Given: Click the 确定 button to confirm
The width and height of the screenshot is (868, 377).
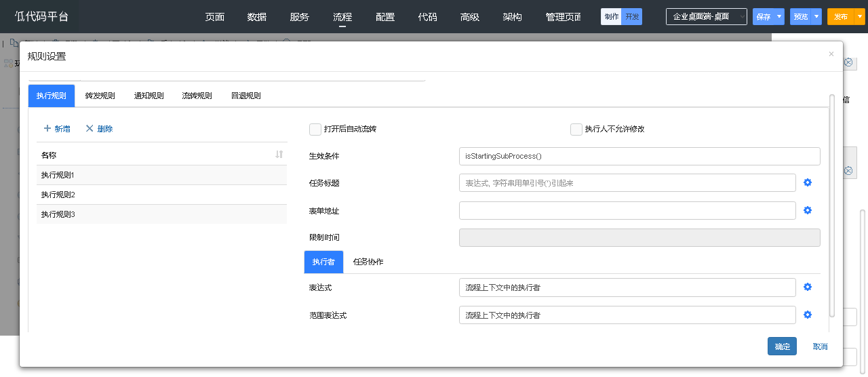Looking at the screenshot, I should [782, 346].
